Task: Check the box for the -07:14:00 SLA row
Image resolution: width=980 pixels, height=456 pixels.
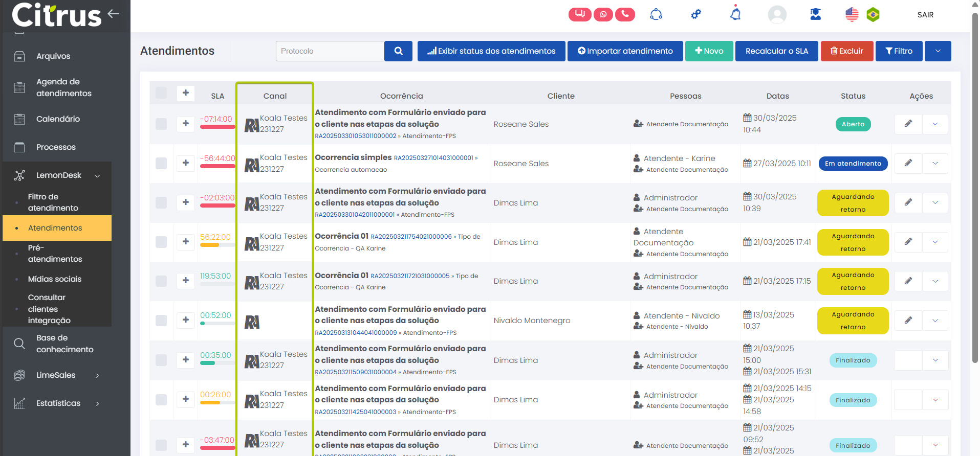Action: pyautogui.click(x=161, y=124)
